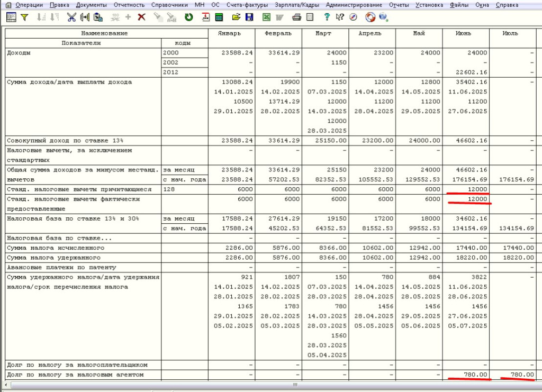This screenshot has height=392, width=542.
Task: Save using the blue floppy disk icon
Action: 249,17
